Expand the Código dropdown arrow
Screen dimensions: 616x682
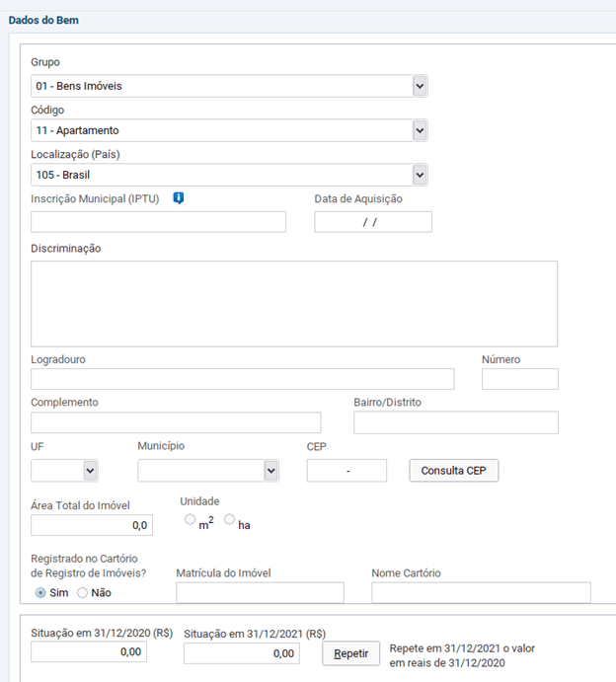coord(420,130)
